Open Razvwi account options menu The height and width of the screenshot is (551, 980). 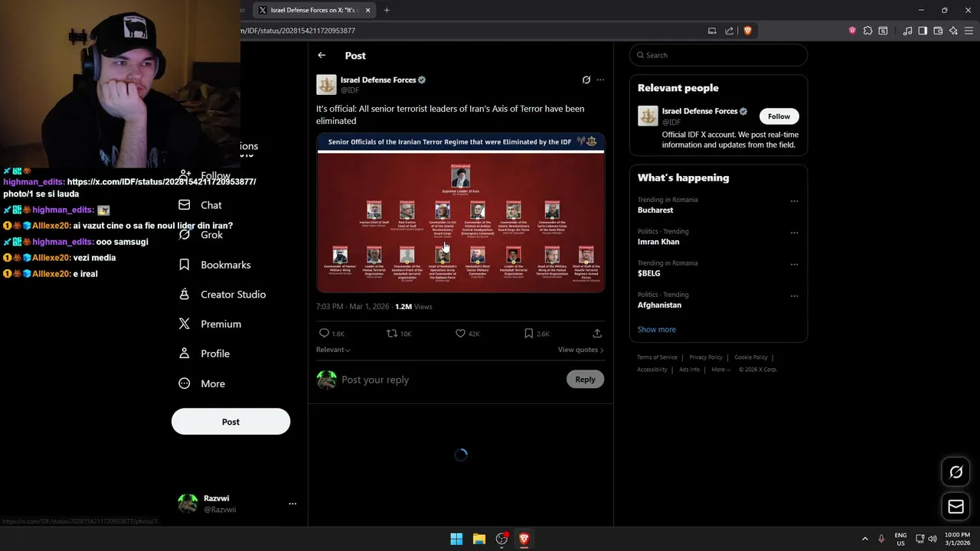coord(292,504)
